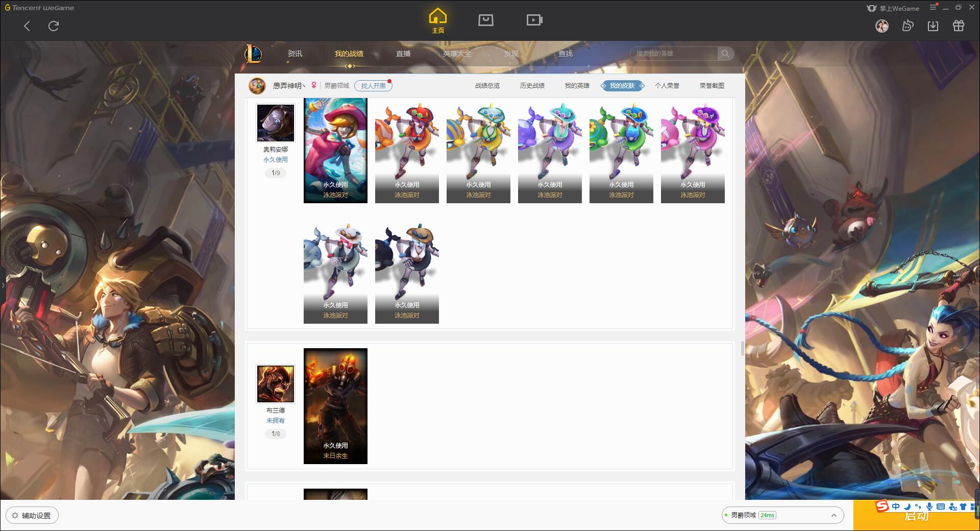Switch to the 我的战绩 tab

point(349,54)
